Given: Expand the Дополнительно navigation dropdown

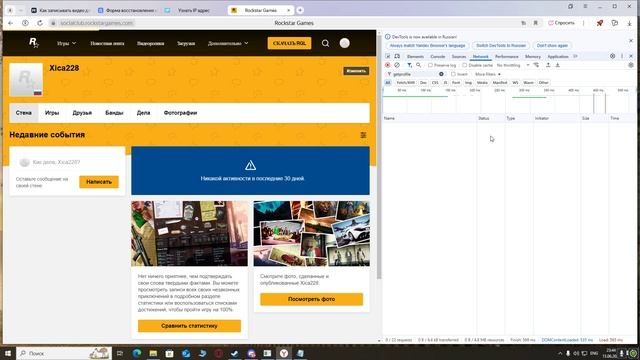Looking at the screenshot, I should pos(228,43).
